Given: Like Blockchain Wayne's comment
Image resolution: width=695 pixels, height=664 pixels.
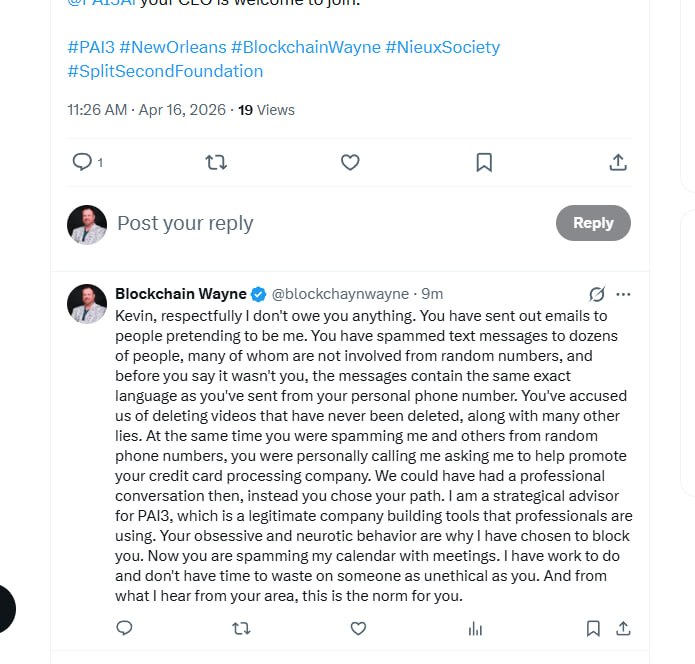Looking at the screenshot, I should tap(358, 628).
